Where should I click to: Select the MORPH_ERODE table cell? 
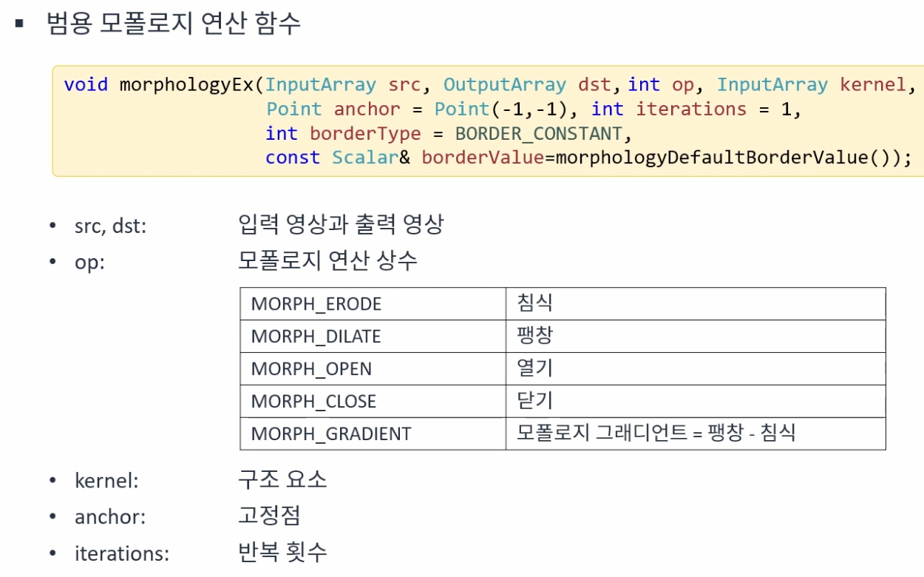pos(373,303)
